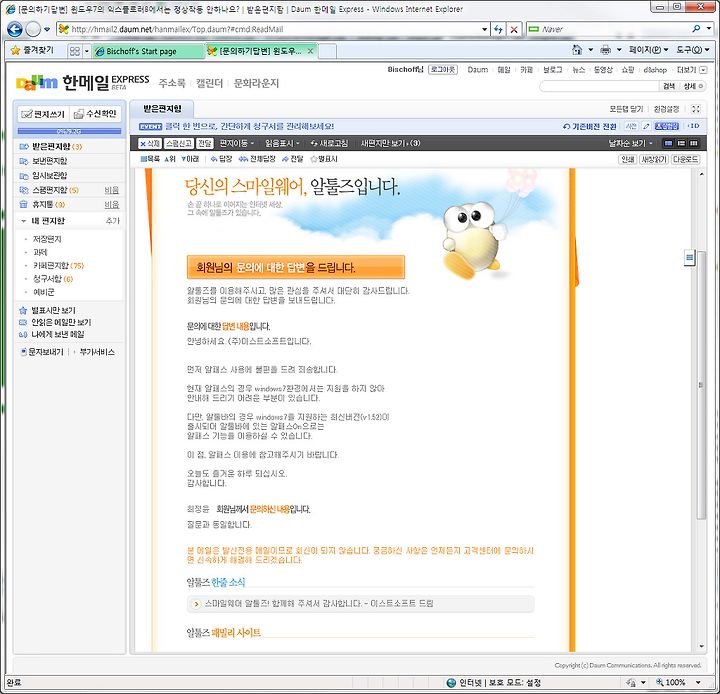Open the Home button dropdown arrow

click(591, 50)
